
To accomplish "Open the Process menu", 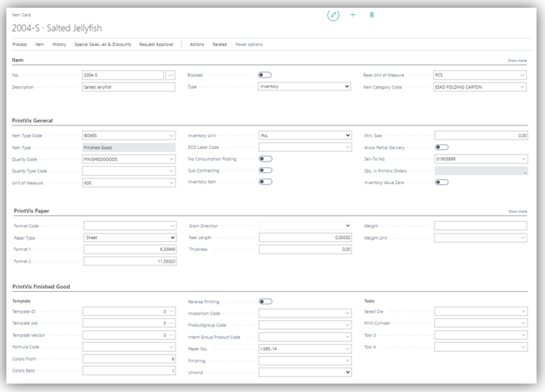I will tap(20, 44).
